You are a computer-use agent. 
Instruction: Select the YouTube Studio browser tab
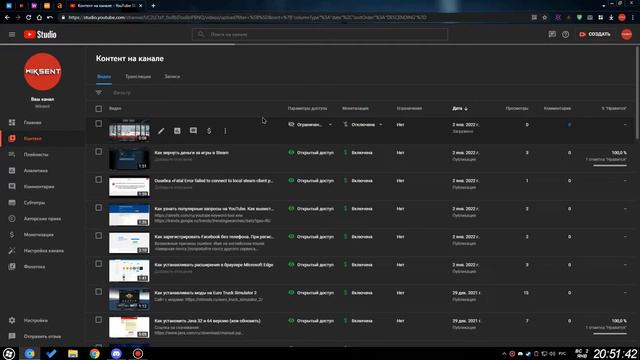(106, 6)
